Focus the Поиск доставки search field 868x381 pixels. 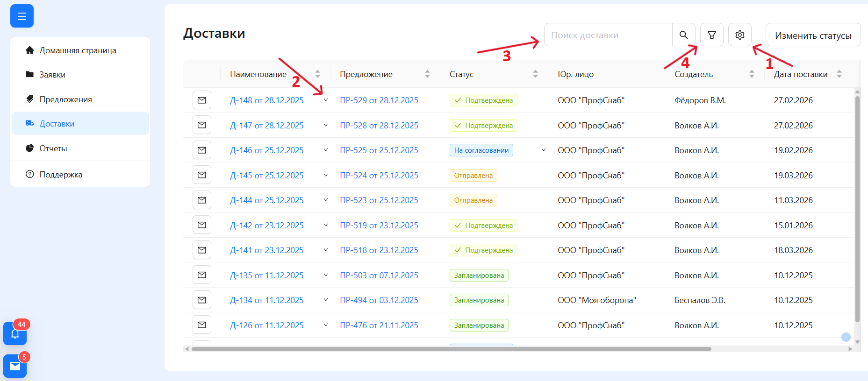[608, 35]
